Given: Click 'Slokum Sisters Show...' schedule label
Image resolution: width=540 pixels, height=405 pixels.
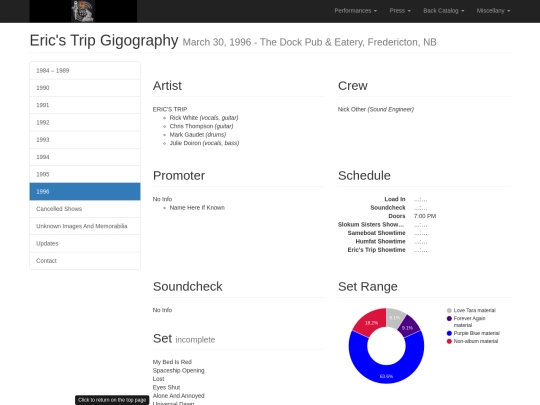Looking at the screenshot, I should coord(371,225).
